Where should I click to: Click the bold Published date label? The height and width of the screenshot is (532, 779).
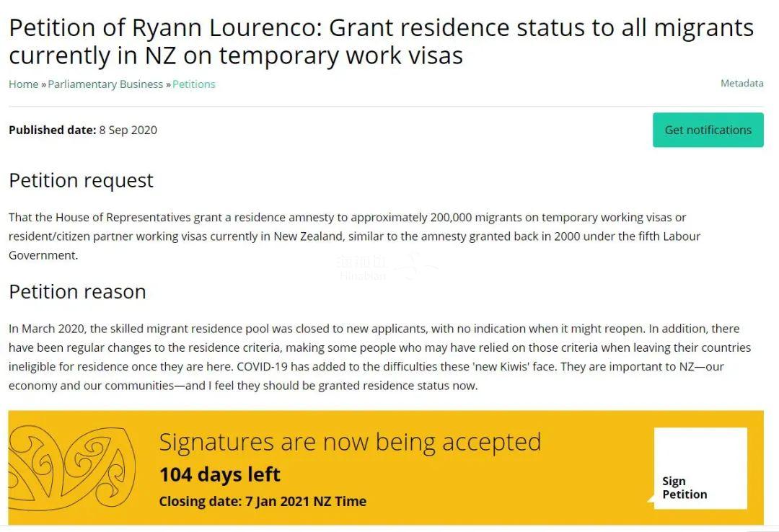coord(52,130)
